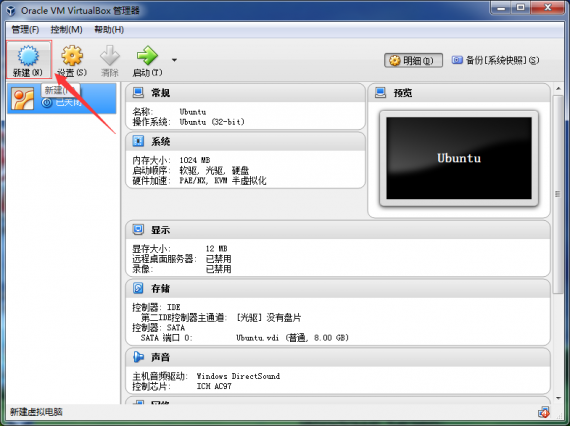Viewport: 570px width, 426px height.
Task: Open the 控制(M) menu
Action: click(x=67, y=29)
